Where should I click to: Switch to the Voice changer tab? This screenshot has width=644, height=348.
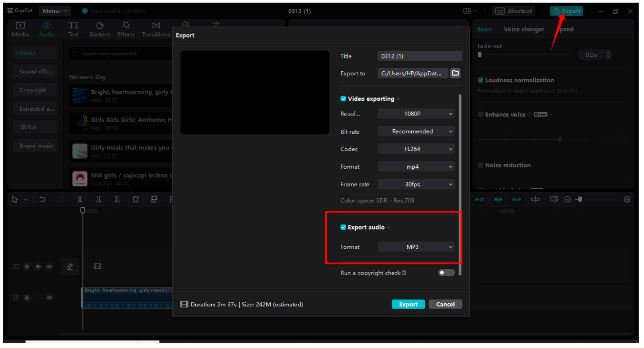[x=524, y=30]
